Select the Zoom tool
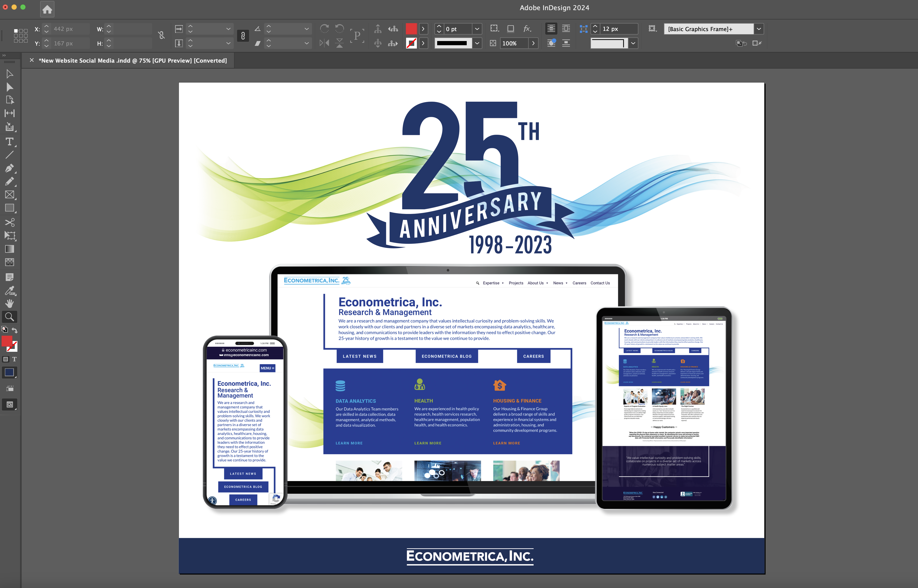The width and height of the screenshot is (918, 588). click(x=9, y=317)
